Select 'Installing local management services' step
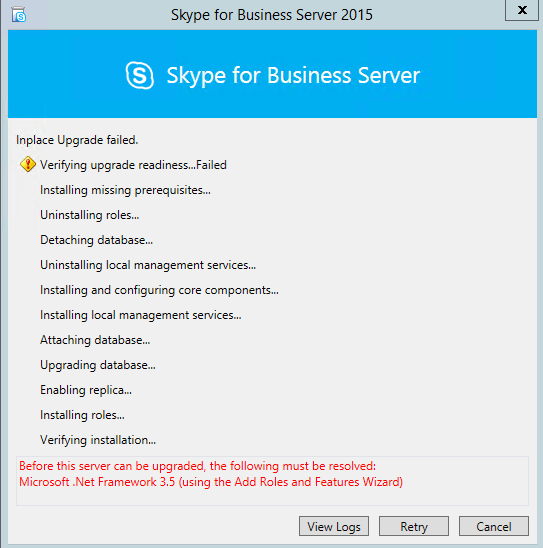The height and width of the screenshot is (548, 543). coord(140,315)
